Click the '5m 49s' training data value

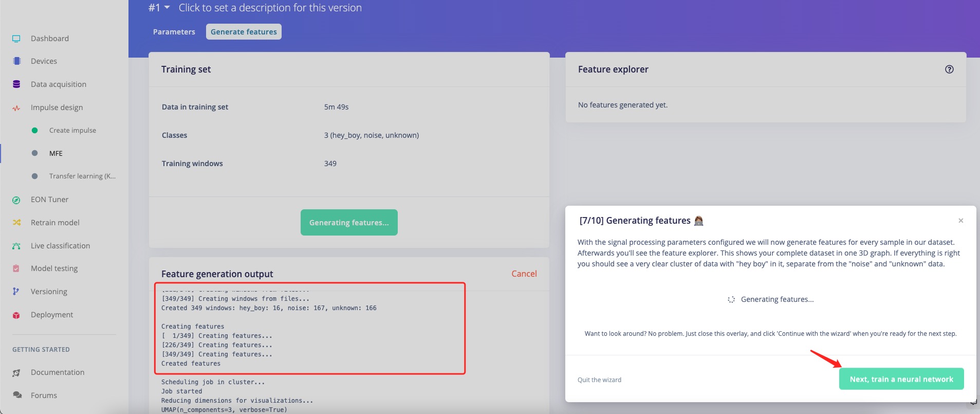click(336, 107)
